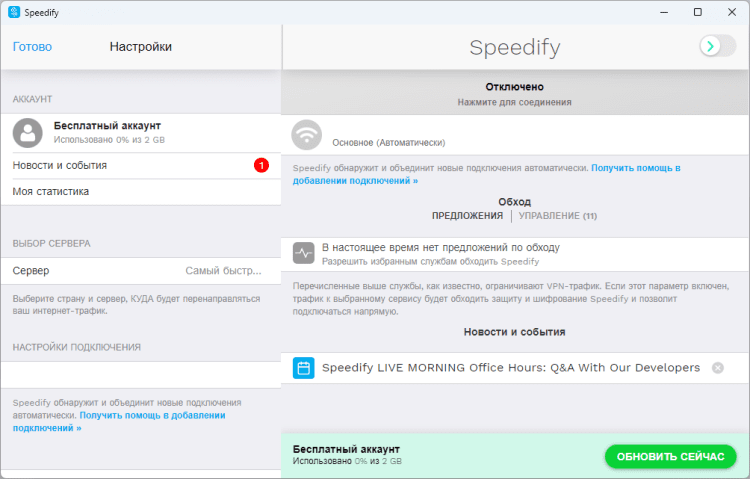Switch to the УПРАВЛЕНИЕ (11) tab
The height and width of the screenshot is (479, 750).
tap(557, 216)
